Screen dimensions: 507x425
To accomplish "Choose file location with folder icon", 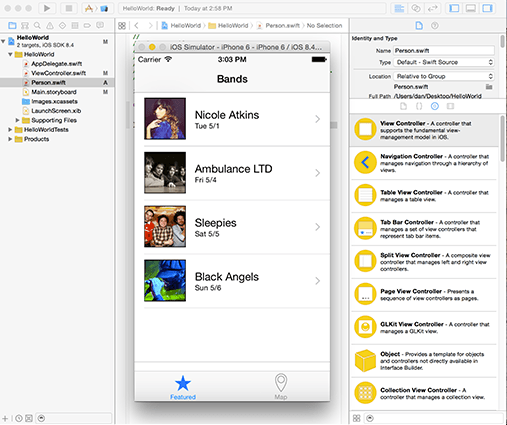I will click(489, 87).
